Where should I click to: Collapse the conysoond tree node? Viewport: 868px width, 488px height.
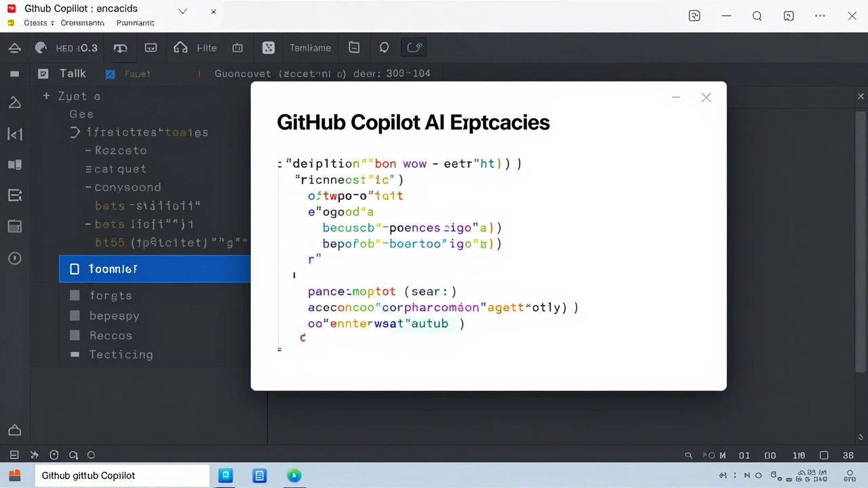click(x=88, y=187)
